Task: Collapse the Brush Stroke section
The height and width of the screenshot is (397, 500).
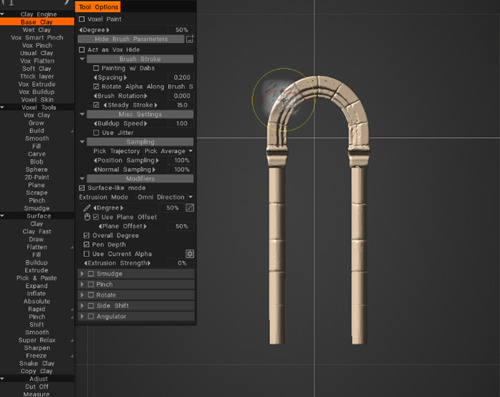Action: tap(82, 59)
